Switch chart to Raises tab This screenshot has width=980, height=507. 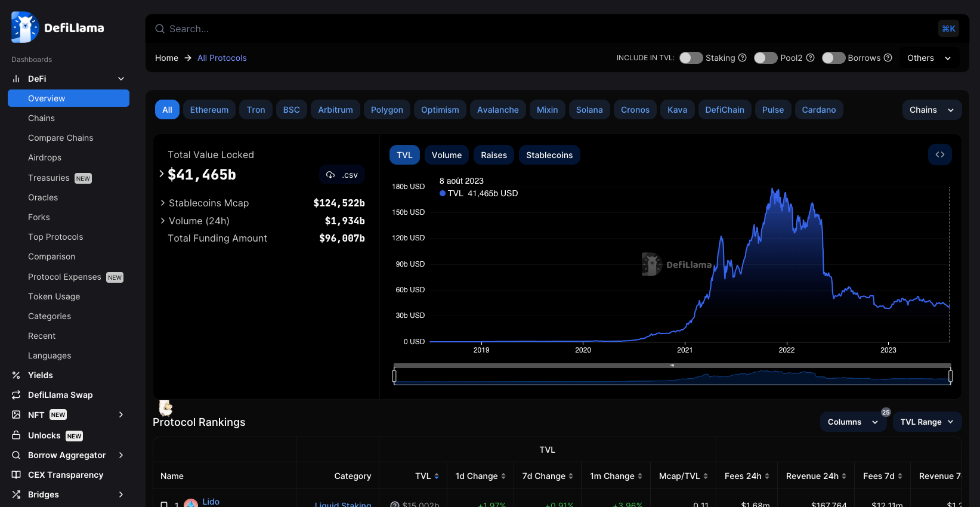tap(494, 155)
